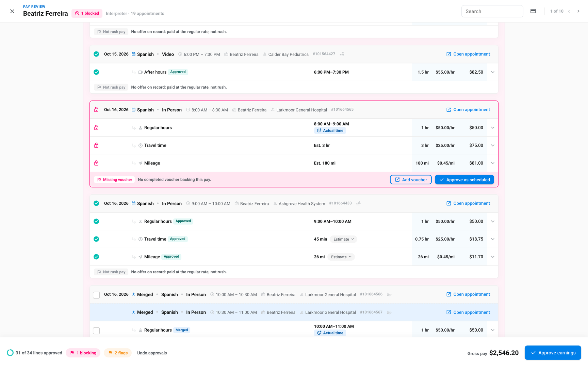This screenshot has height=368, width=588.
Task: Click the green check on Oct 15 appointment
Action: point(96,54)
